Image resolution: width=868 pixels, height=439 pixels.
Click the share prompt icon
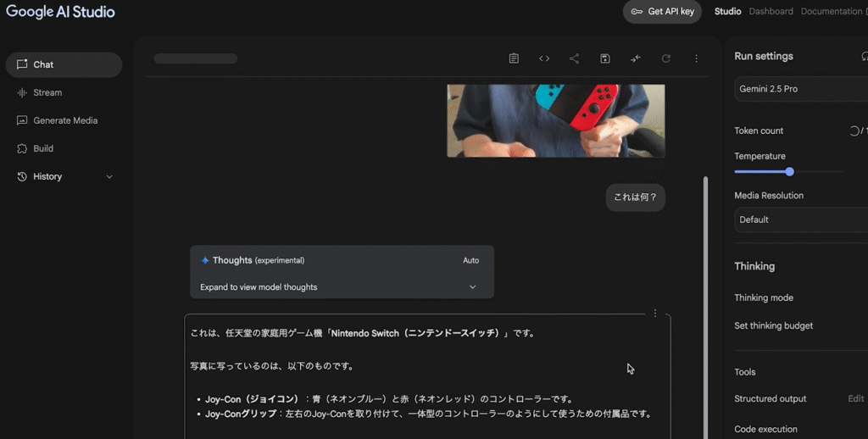(x=574, y=58)
